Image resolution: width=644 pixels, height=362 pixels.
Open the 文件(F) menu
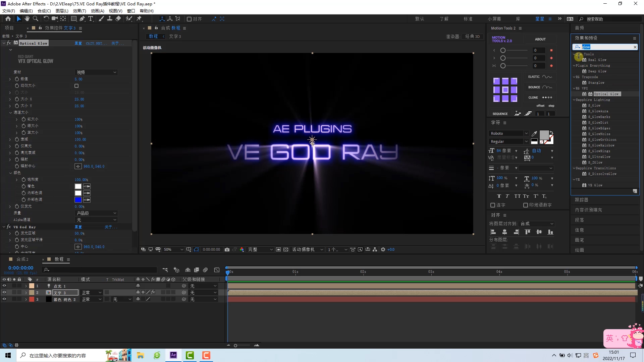(x=8, y=11)
